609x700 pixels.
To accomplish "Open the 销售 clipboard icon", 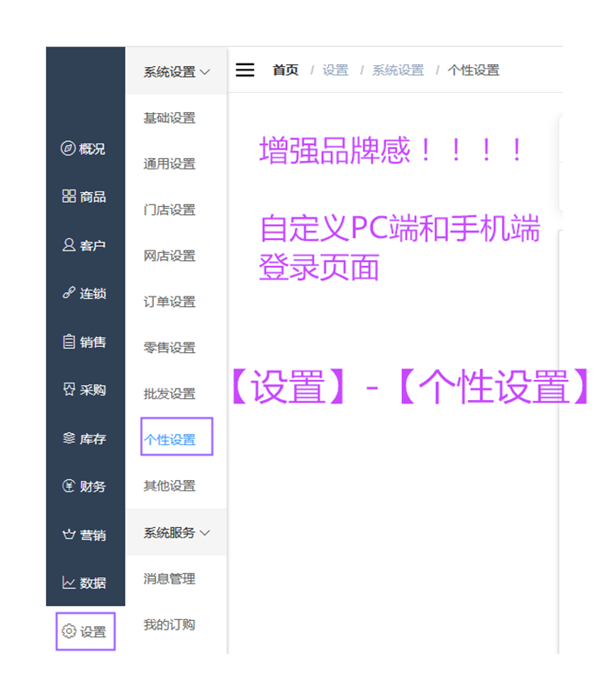I will click(69, 342).
